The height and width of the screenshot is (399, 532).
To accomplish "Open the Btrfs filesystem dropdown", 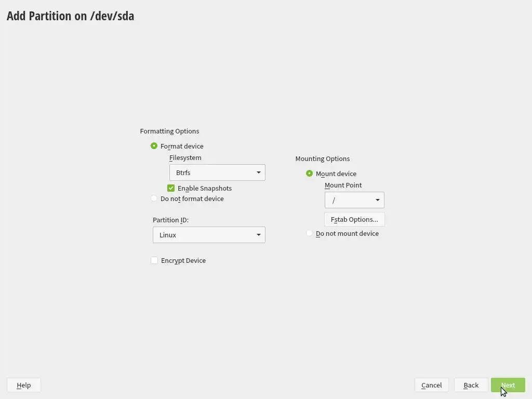I will 217,172.
